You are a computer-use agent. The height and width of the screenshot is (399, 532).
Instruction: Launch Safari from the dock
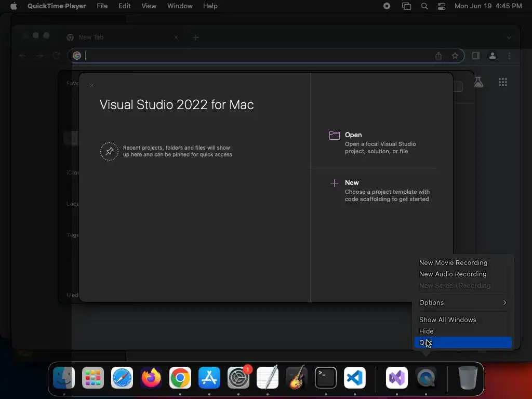click(x=122, y=378)
